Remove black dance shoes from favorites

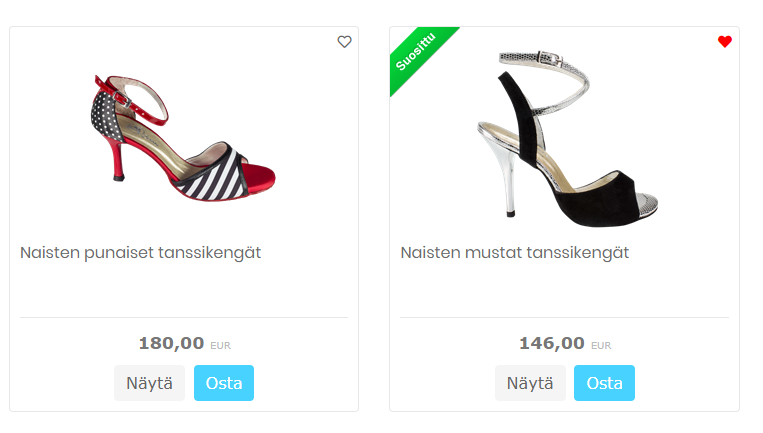(x=725, y=42)
